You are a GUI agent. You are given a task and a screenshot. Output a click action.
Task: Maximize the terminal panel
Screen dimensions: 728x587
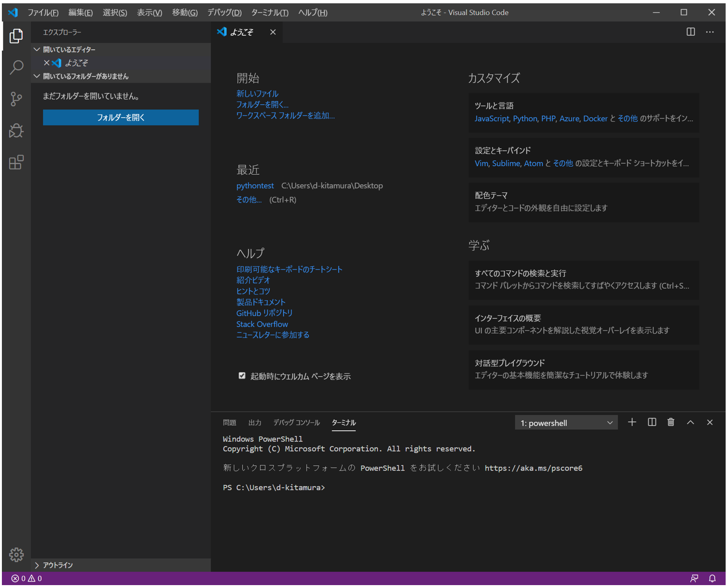point(691,422)
